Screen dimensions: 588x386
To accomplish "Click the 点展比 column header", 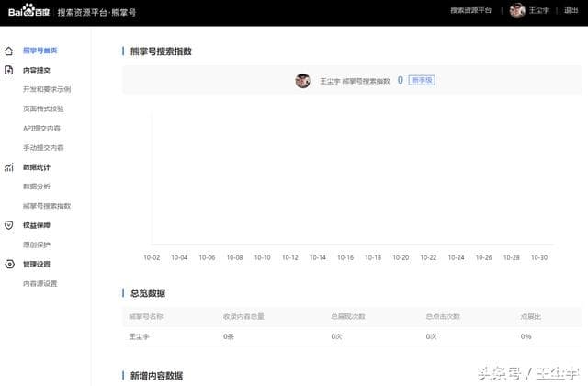I will coord(531,316).
